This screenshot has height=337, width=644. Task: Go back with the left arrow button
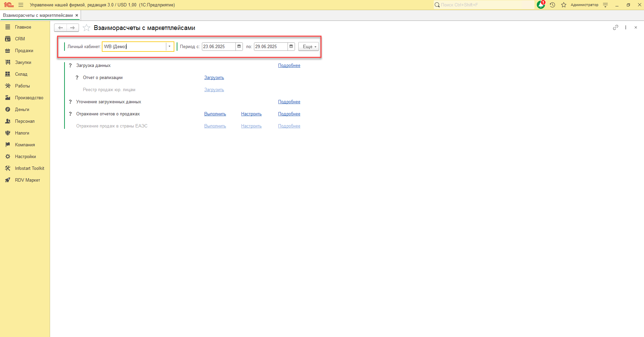tap(60, 28)
